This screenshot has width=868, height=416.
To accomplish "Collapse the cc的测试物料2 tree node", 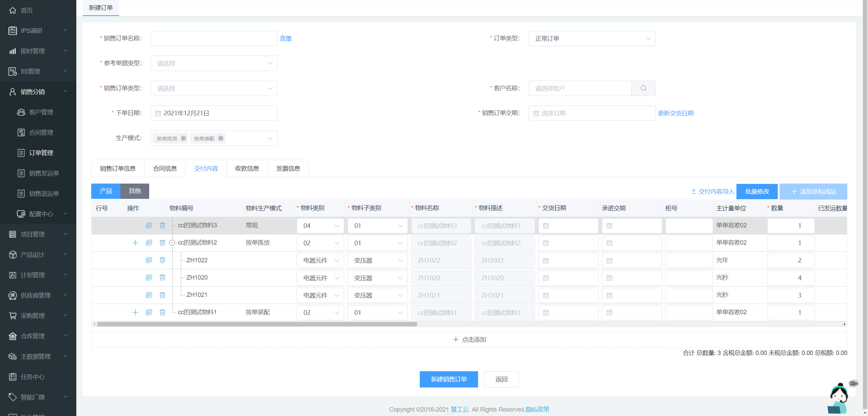I will point(172,243).
